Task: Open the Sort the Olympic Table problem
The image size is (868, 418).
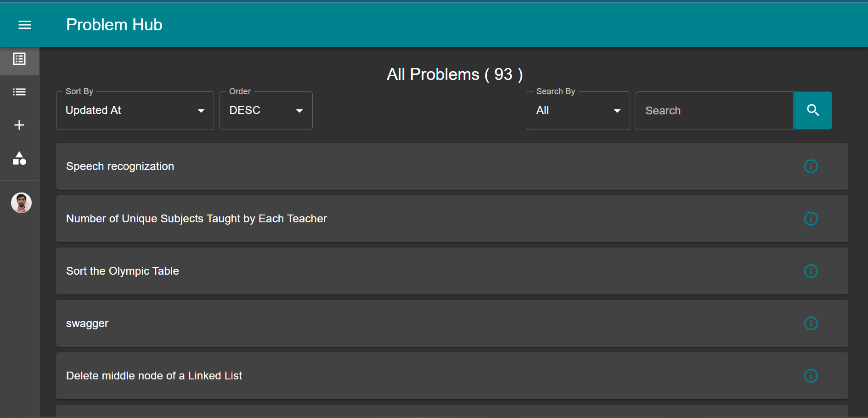Action: pyautogui.click(x=452, y=271)
